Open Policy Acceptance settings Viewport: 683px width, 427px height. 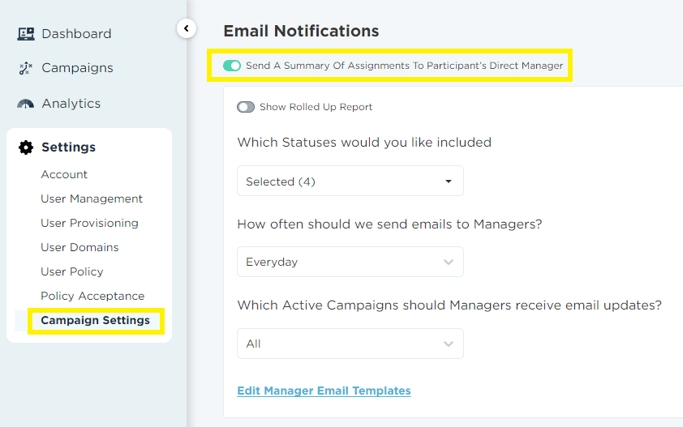pos(92,296)
